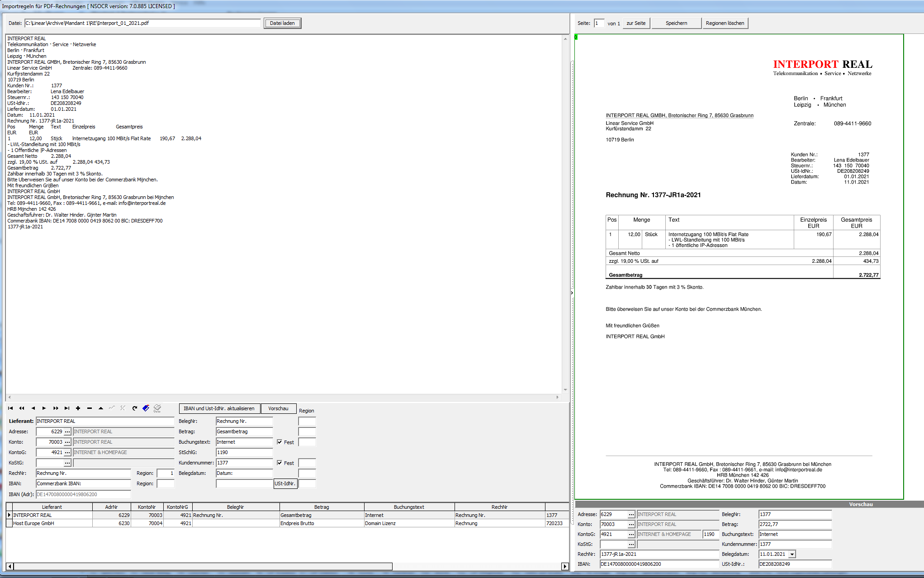
Task: Click the zur Seite button
Action: [636, 23]
